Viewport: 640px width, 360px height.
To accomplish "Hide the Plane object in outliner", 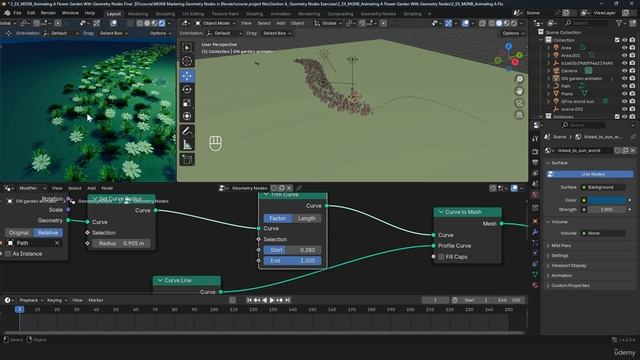I will (624, 94).
